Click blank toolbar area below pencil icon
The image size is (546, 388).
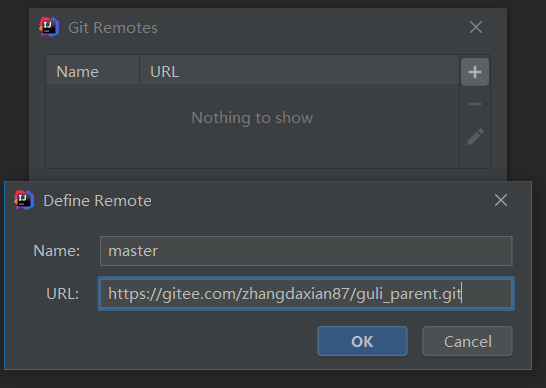tap(475, 158)
